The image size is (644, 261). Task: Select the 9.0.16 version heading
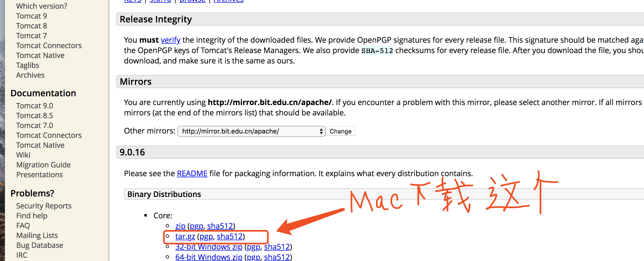coord(132,152)
